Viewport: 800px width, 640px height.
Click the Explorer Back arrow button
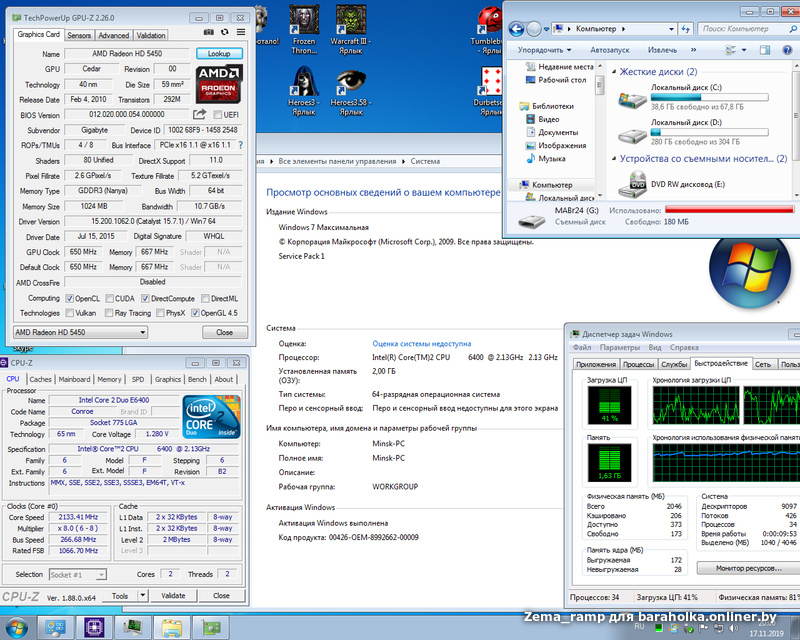[516, 29]
